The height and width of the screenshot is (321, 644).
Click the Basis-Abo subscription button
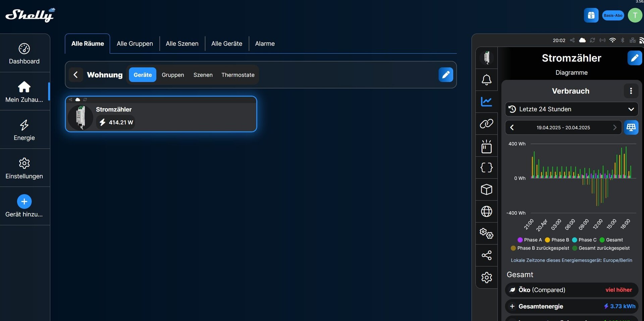pos(613,15)
